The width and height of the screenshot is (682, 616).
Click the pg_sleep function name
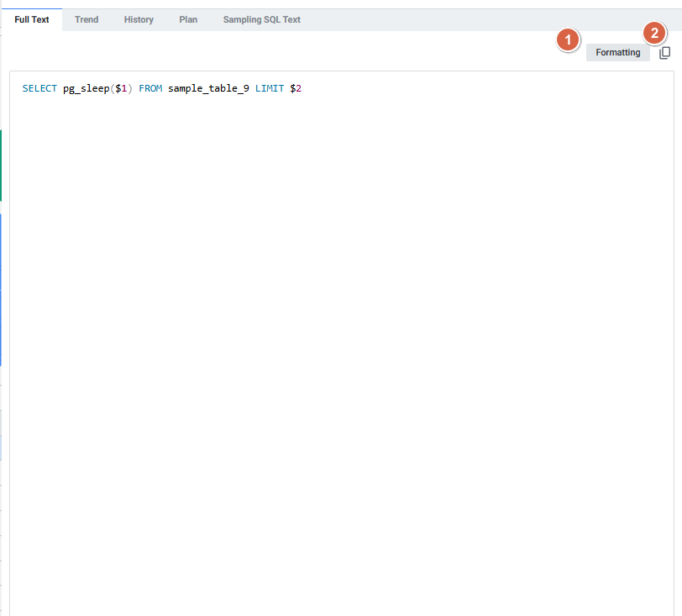click(x=86, y=88)
